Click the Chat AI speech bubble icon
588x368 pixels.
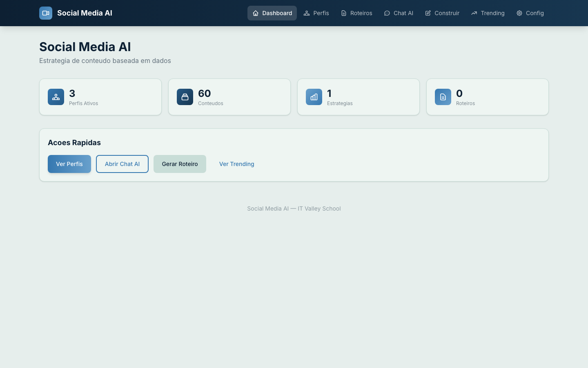(387, 13)
